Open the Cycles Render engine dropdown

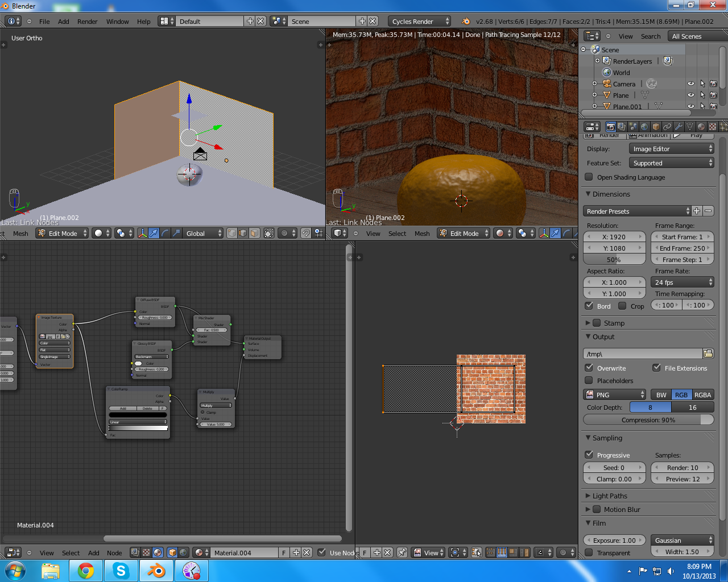pyautogui.click(x=419, y=21)
